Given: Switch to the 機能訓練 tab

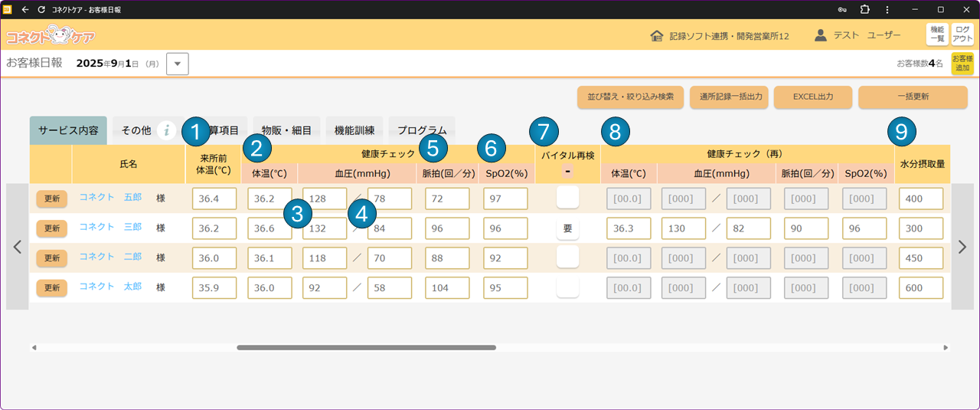Looking at the screenshot, I should [354, 130].
